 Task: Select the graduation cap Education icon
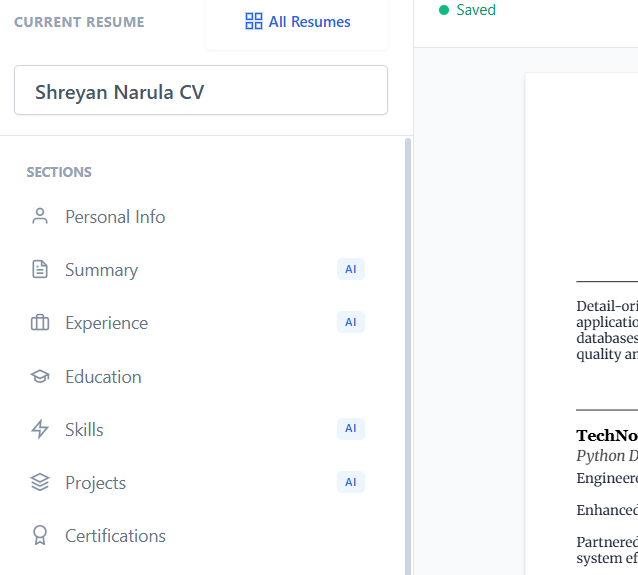[x=40, y=376]
